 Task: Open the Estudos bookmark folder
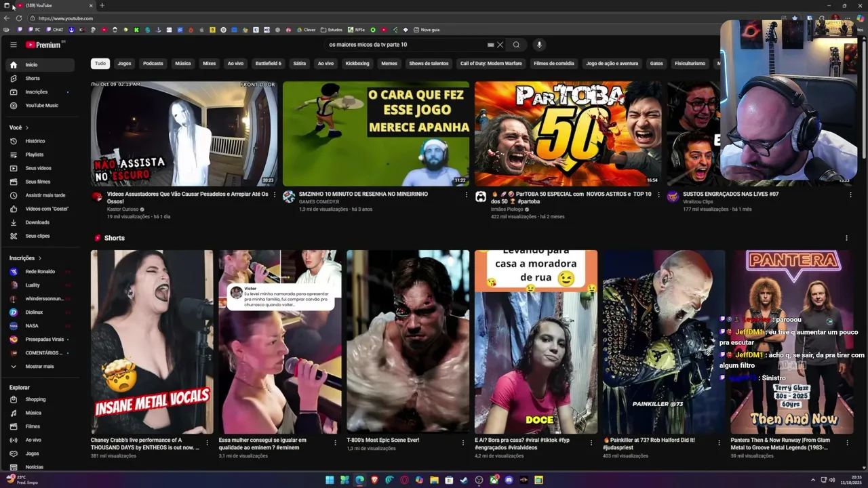click(332, 30)
